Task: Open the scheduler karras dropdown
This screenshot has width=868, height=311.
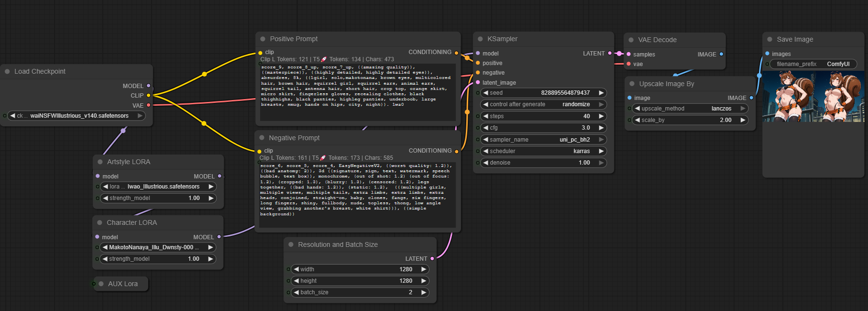Action: pyautogui.click(x=543, y=151)
